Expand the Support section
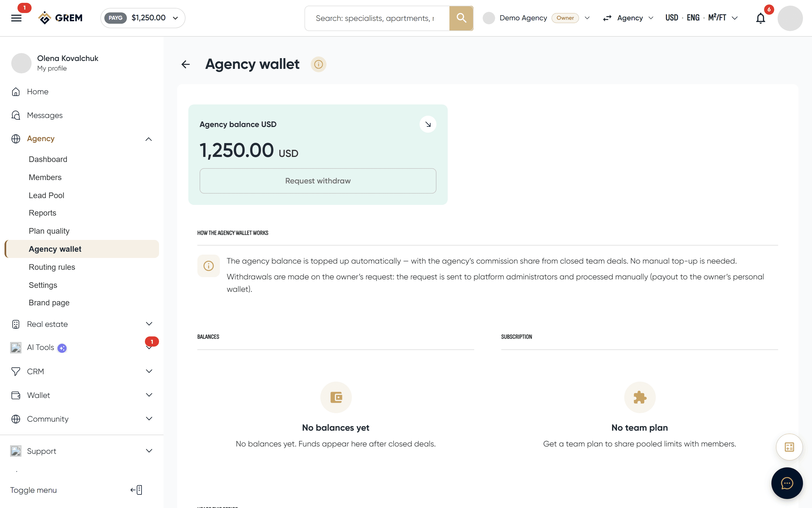Viewport: 812px width, 508px height. (149, 451)
